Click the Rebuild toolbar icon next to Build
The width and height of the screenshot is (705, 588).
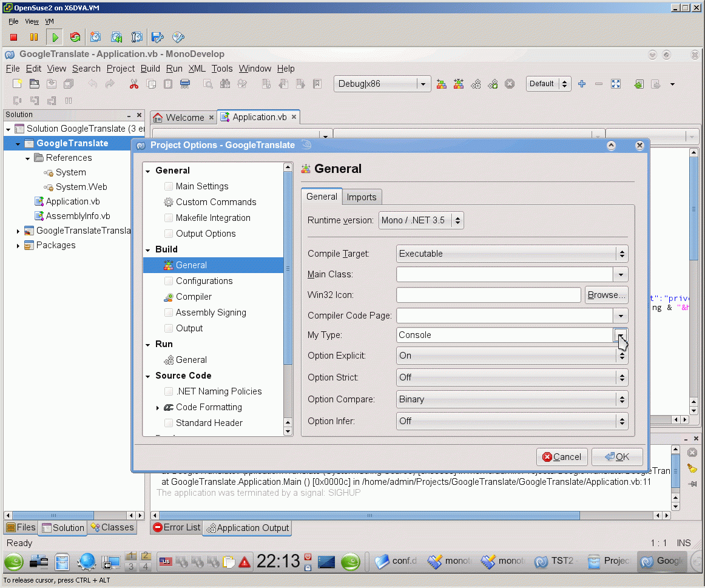coord(459,84)
